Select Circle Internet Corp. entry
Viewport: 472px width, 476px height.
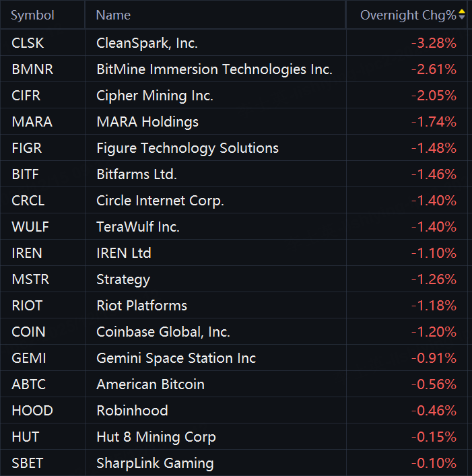(x=160, y=201)
